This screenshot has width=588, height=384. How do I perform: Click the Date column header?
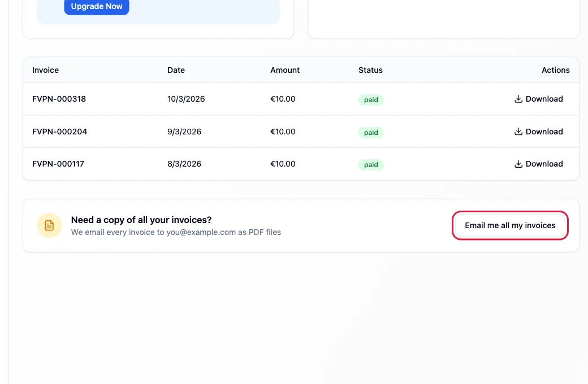click(x=176, y=70)
